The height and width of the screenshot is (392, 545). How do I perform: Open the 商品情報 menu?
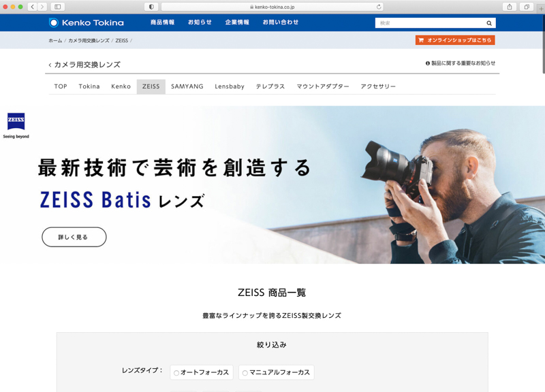(x=162, y=22)
